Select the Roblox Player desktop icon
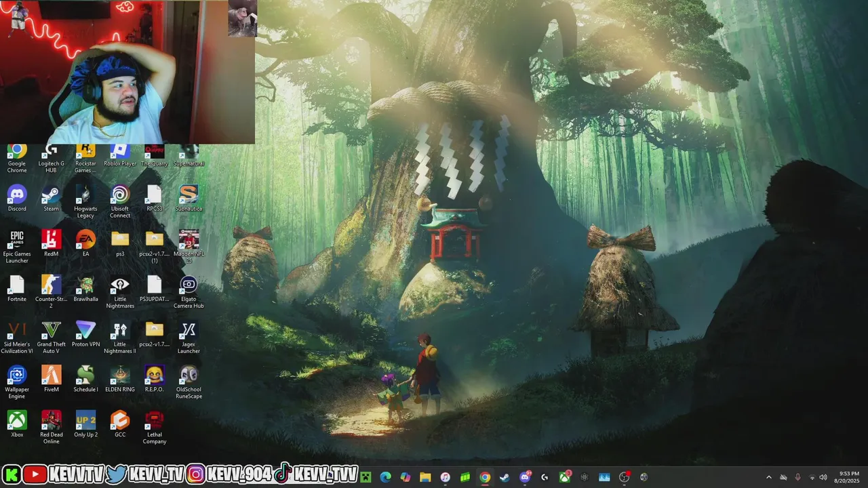 coord(120,155)
